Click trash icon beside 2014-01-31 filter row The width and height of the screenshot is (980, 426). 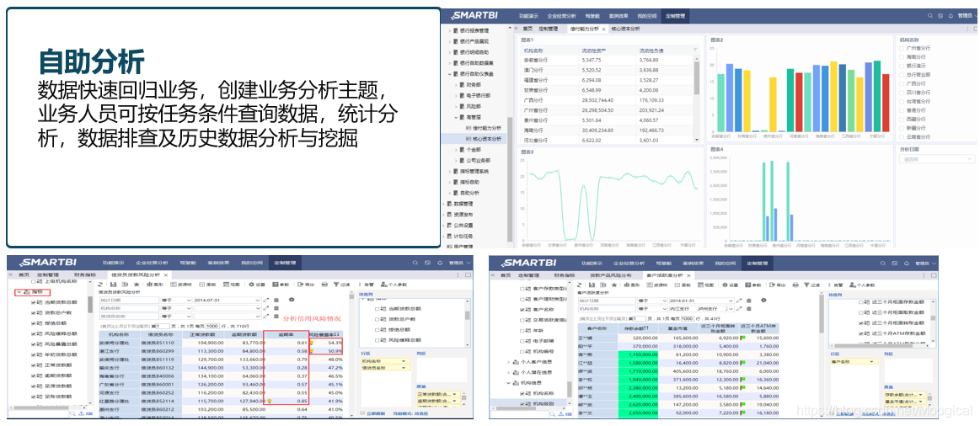(x=749, y=301)
